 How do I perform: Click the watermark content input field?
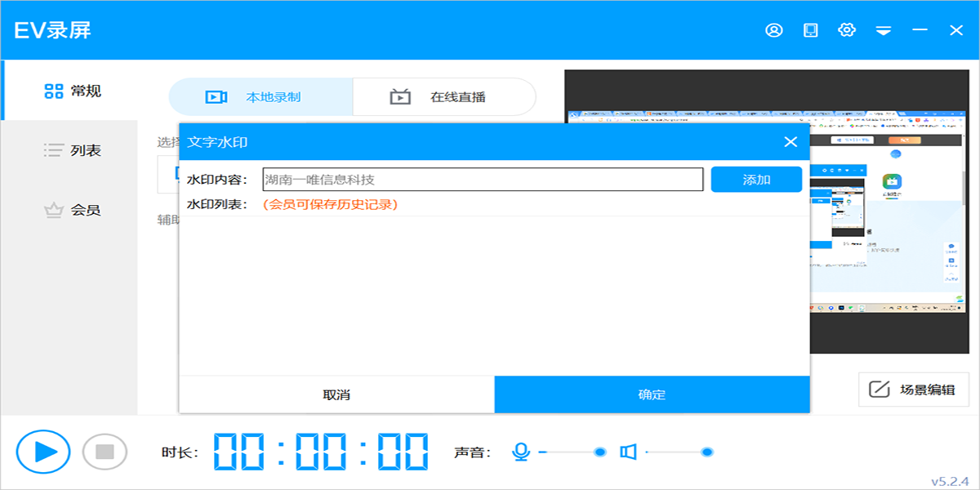(483, 179)
